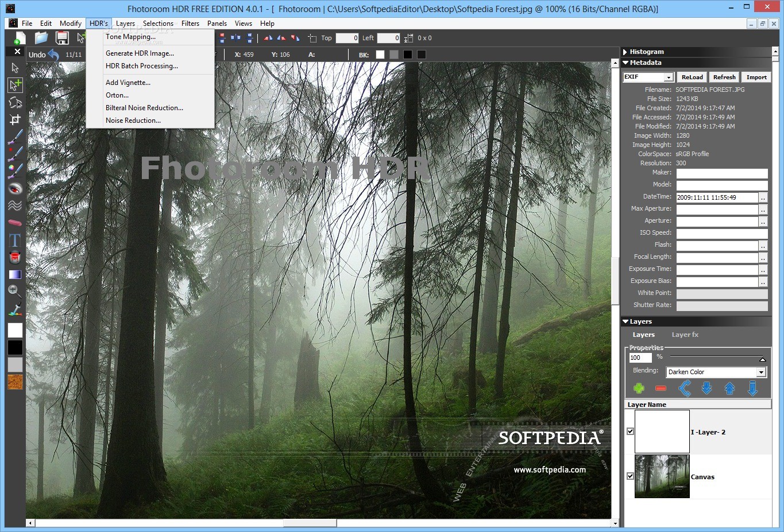Image resolution: width=784 pixels, height=532 pixels.
Task: Delete layer with red minus icon
Action: tap(661, 389)
